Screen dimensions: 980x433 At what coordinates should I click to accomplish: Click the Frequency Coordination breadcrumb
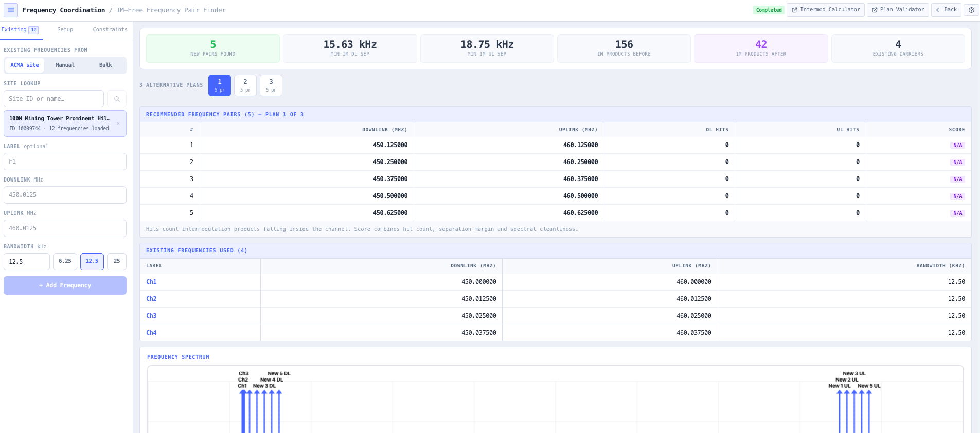(63, 10)
